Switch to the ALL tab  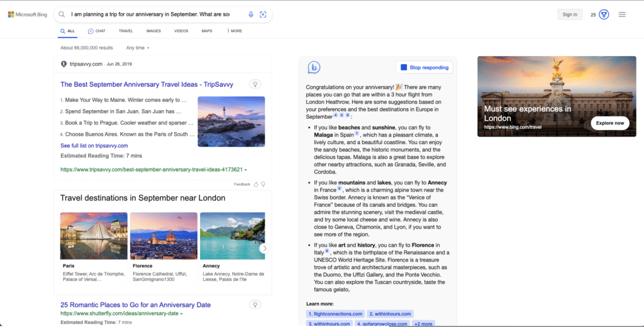click(x=67, y=31)
